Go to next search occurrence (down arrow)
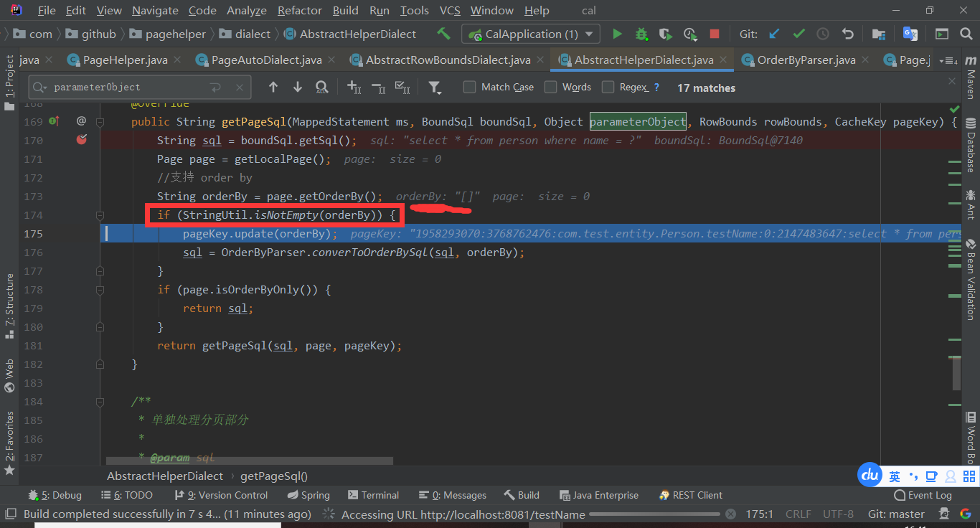The height and width of the screenshot is (528, 980). pos(297,87)
